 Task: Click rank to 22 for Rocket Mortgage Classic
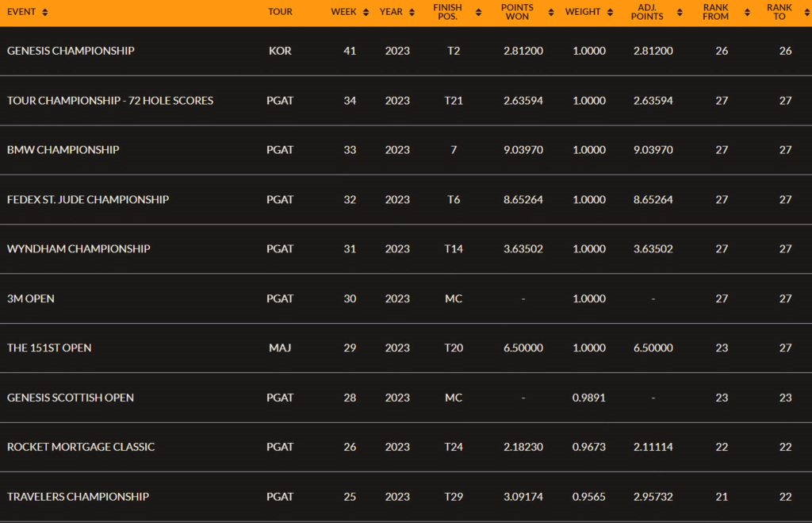coord(786,447)
